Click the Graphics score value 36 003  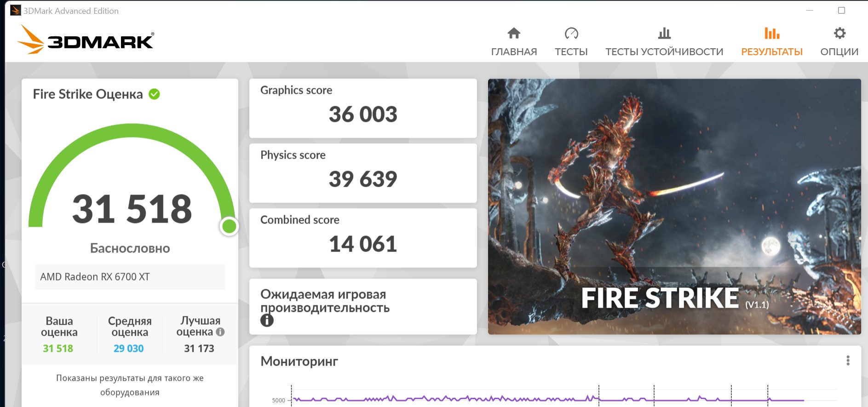(363, 114)
